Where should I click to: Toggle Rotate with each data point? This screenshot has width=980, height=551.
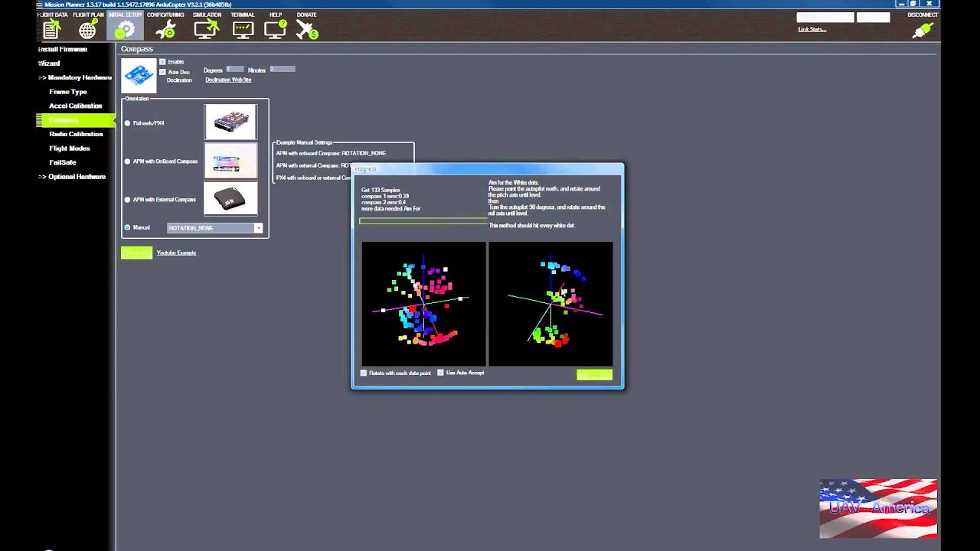click(x=364, y=373)
